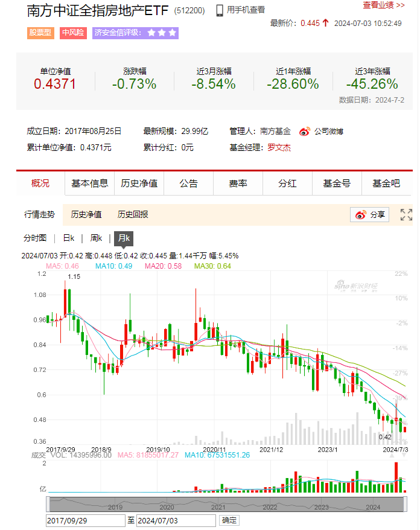Image resolution: width=420 pixels, height=530 pixels.
Task: Switch chart to 日k
Action: 69,238
